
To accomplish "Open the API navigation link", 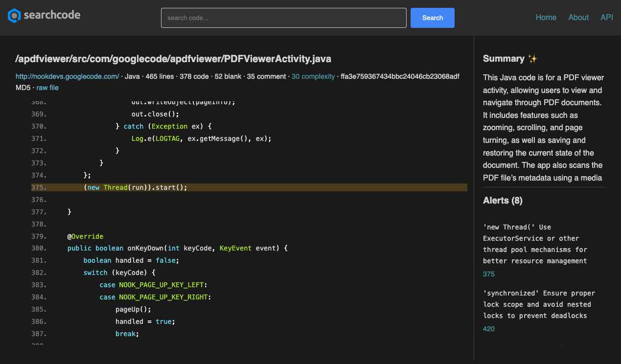I will point(607,17).
